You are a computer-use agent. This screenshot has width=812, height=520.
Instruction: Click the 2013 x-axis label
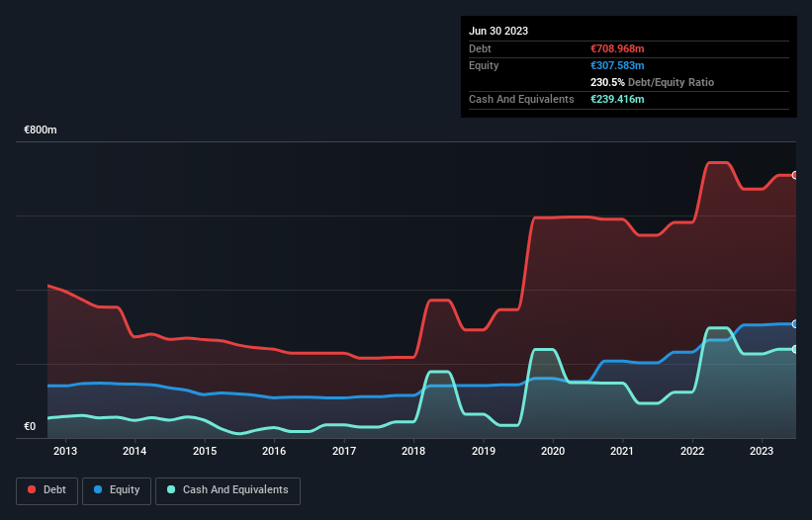point(65,451)
